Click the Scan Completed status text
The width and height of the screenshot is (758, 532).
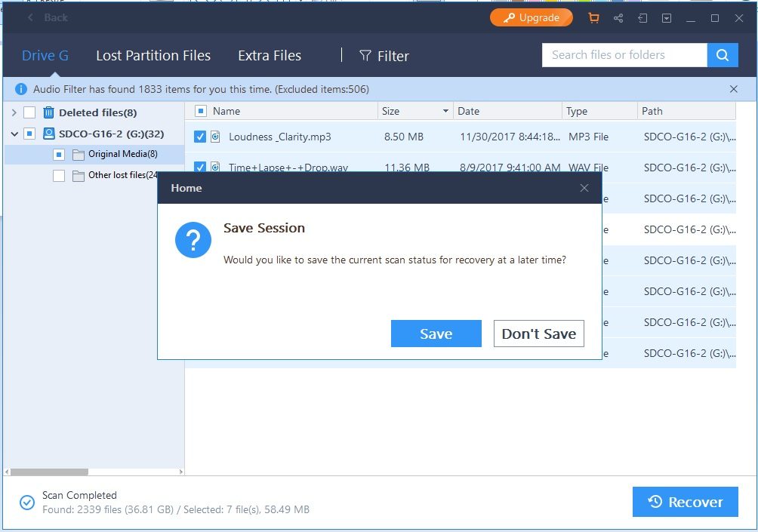(79, 495)
